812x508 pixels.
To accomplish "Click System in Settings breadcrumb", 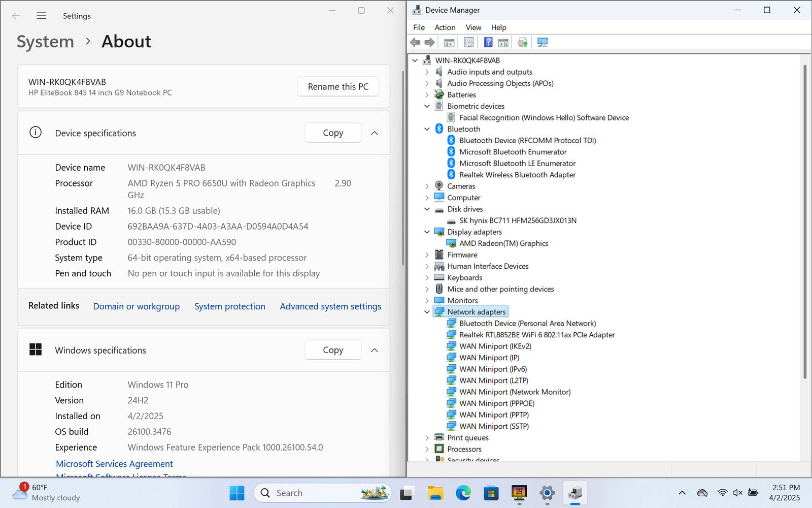I will [x=45, y=42].
